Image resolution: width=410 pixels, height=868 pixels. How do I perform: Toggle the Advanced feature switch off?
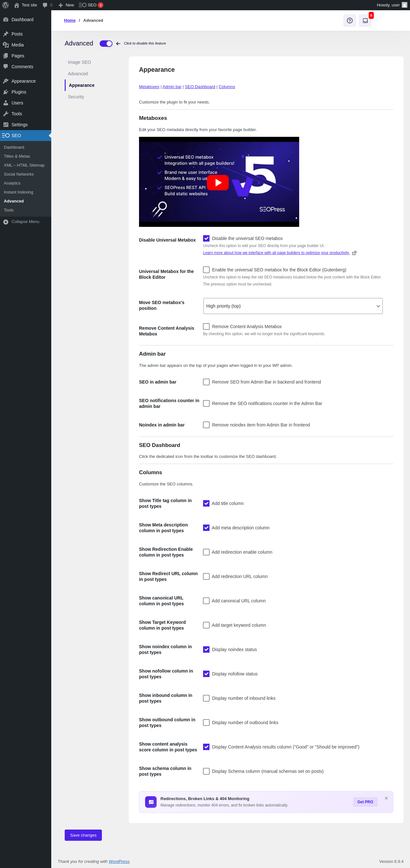point(106,44)
